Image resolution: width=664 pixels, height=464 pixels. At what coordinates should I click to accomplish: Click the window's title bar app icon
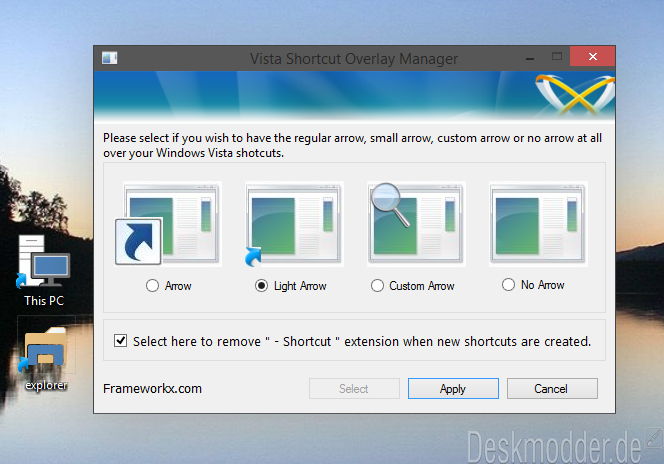[109, 58]
